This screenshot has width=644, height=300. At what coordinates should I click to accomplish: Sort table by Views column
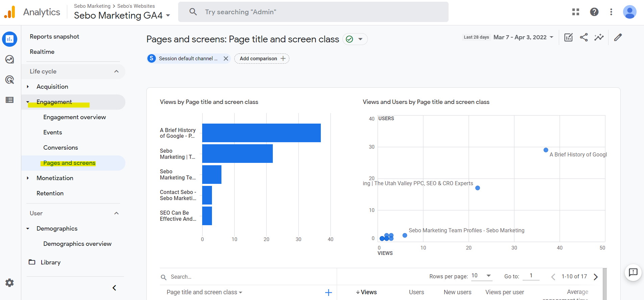tap(366, 292)
